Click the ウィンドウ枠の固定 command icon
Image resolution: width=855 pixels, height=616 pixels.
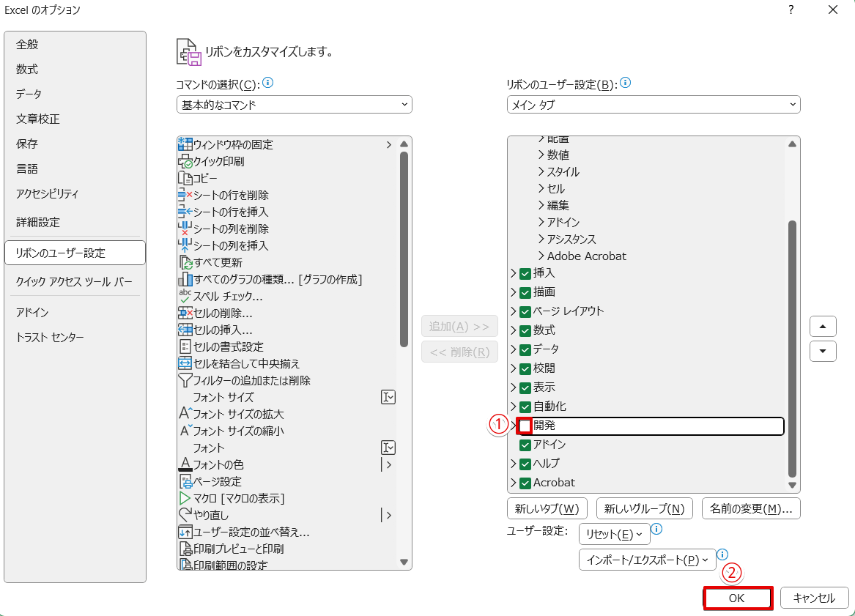(185, 144)
